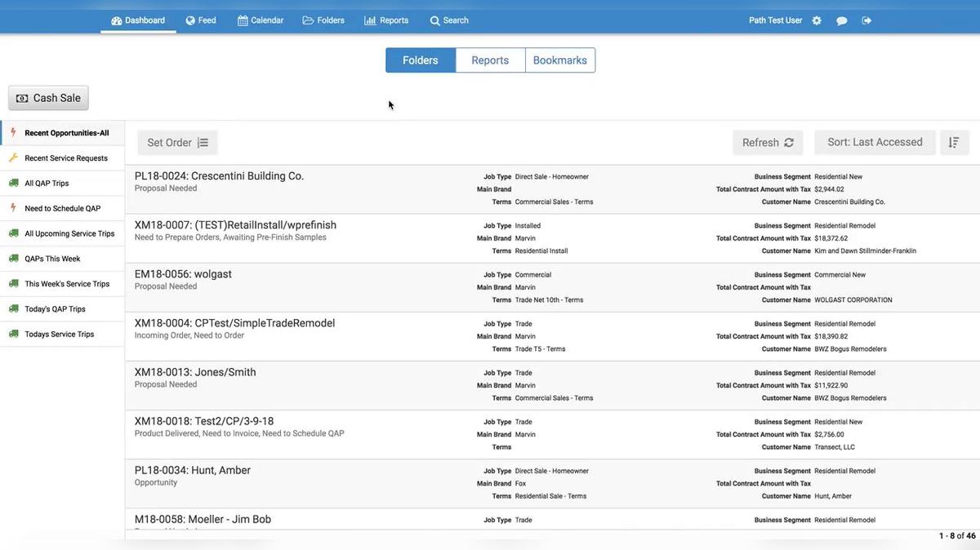
Task: Open EM18-0056: wolgast record
Action: click(552, 287)
